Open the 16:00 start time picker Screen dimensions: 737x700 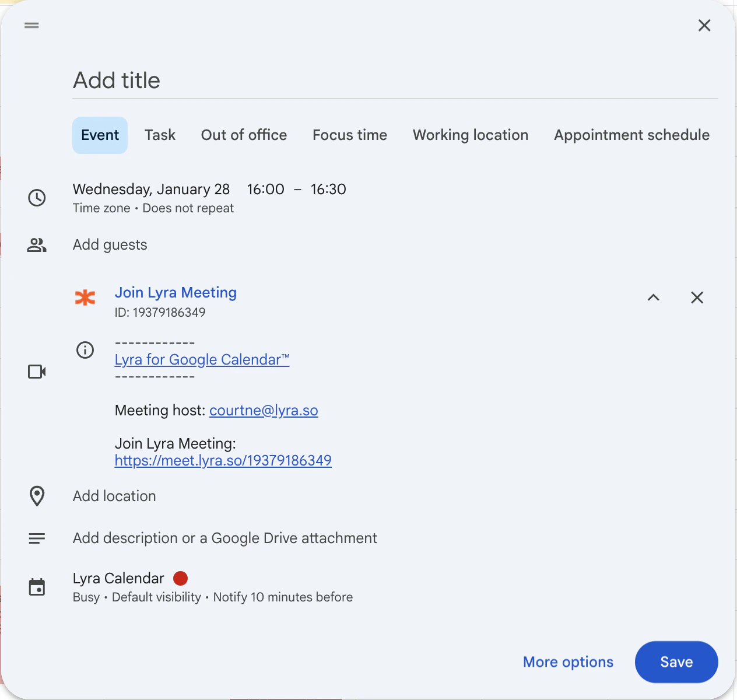[265, 189]
